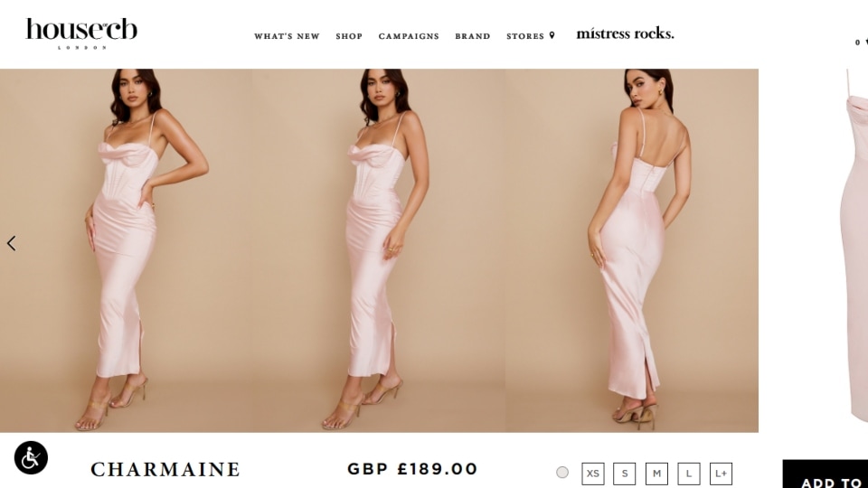View the back-view dress photo
The width and height of the screenshot is (868, 488).
click(632, 250)
